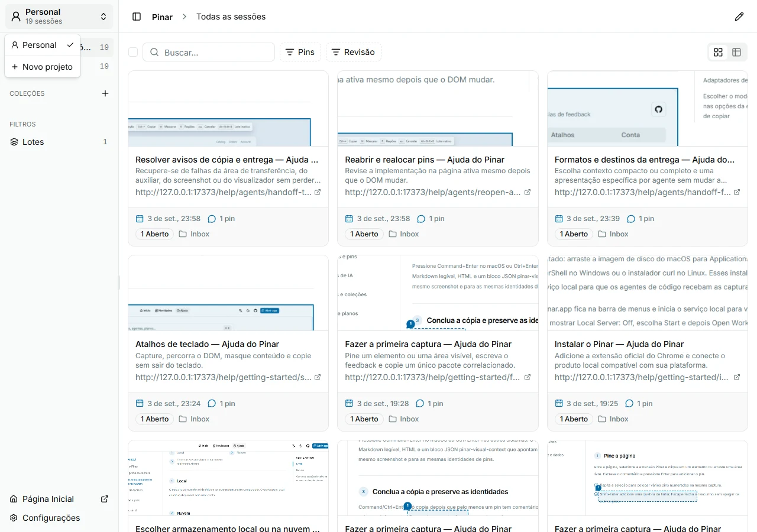Select Personal project in the dropdown
Screen dimensions: 757x532
click(43, 45)
